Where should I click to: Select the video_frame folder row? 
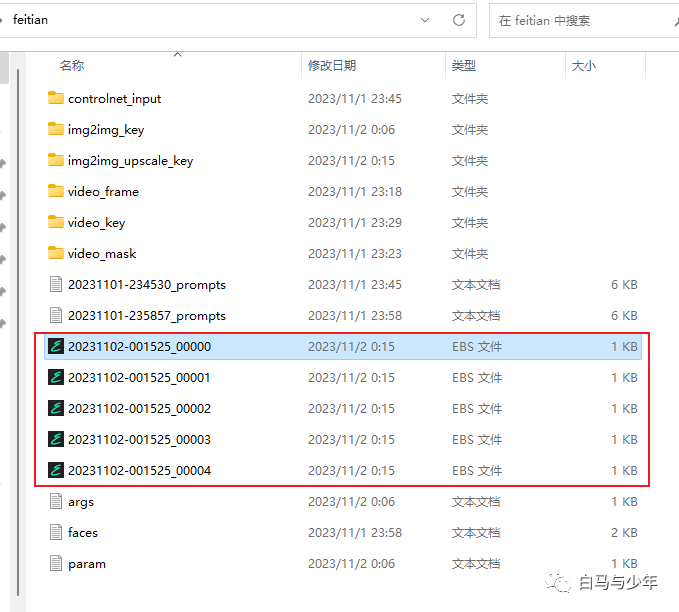pyautogui.click(x=342, y=191)
